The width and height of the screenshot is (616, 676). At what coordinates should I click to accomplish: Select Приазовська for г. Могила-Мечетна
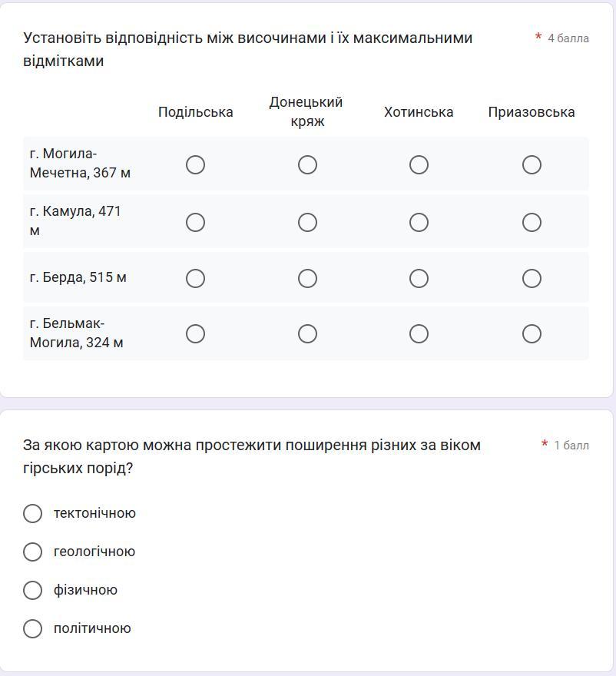(x=532, y=164)
